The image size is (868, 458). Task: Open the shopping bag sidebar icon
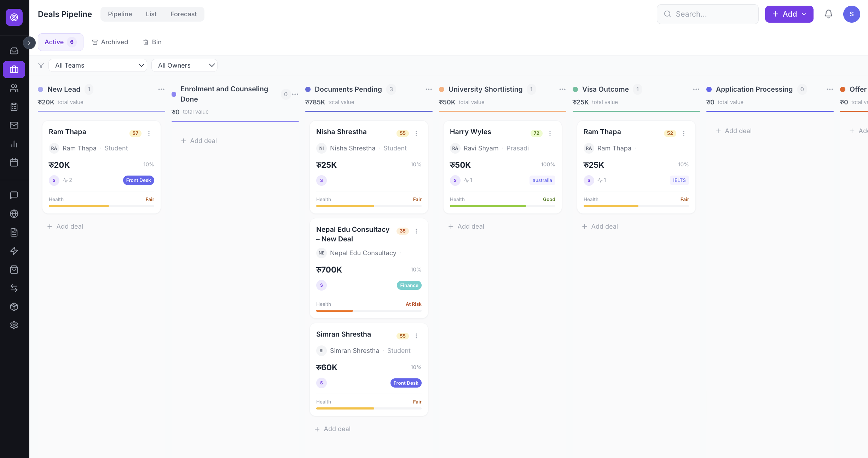[14, 270]
